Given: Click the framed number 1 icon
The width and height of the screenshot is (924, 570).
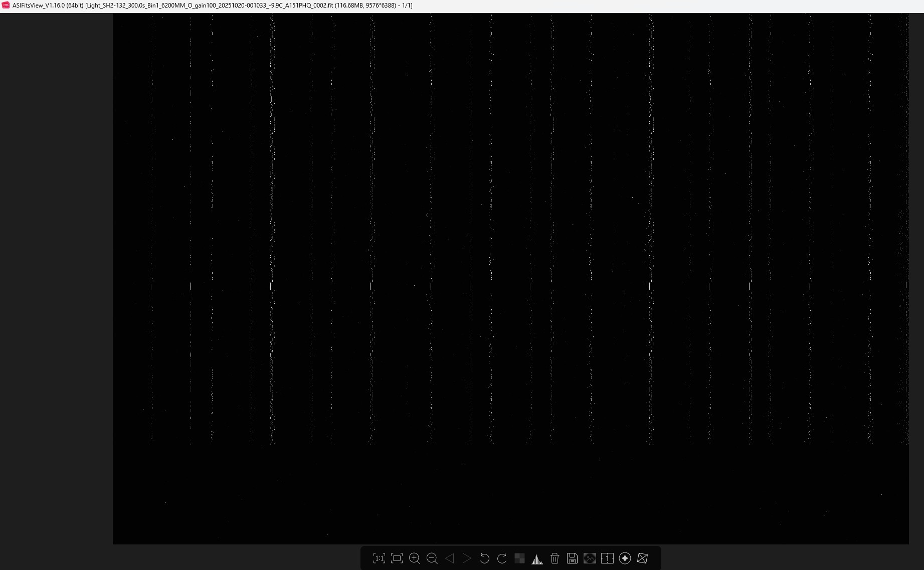Looking at the screenshot, I should tap(607, 558).
